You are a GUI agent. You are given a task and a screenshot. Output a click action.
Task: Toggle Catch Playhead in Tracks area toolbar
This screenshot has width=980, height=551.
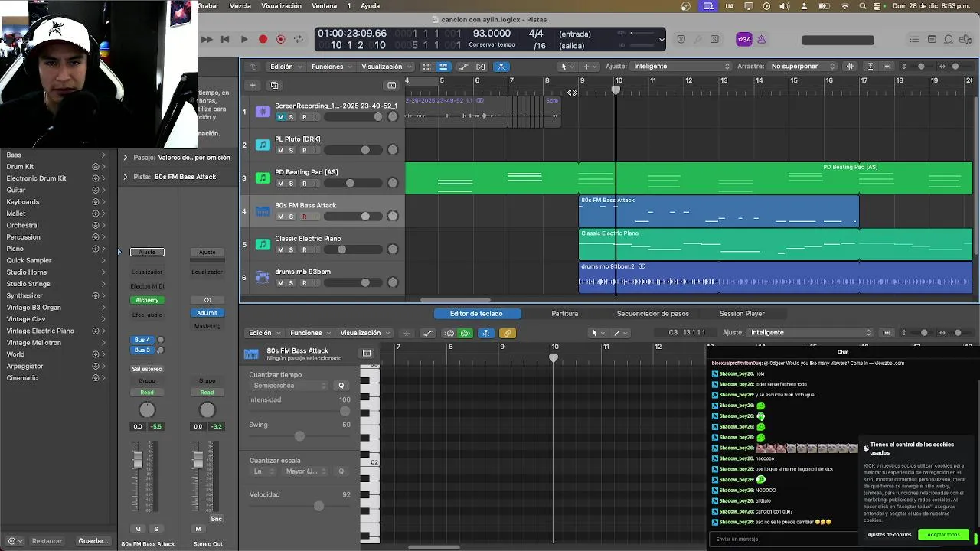point(501,67)
